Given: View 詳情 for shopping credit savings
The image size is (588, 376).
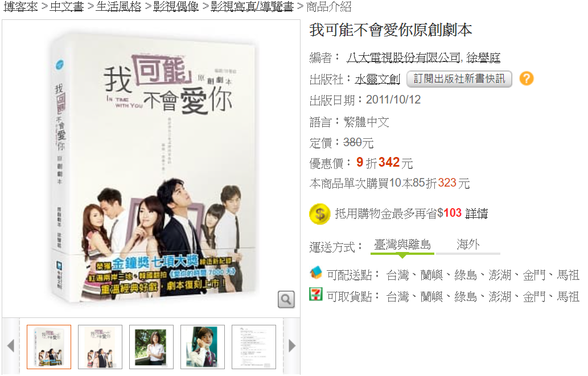Looking at the screenshot, I should 476,213.
